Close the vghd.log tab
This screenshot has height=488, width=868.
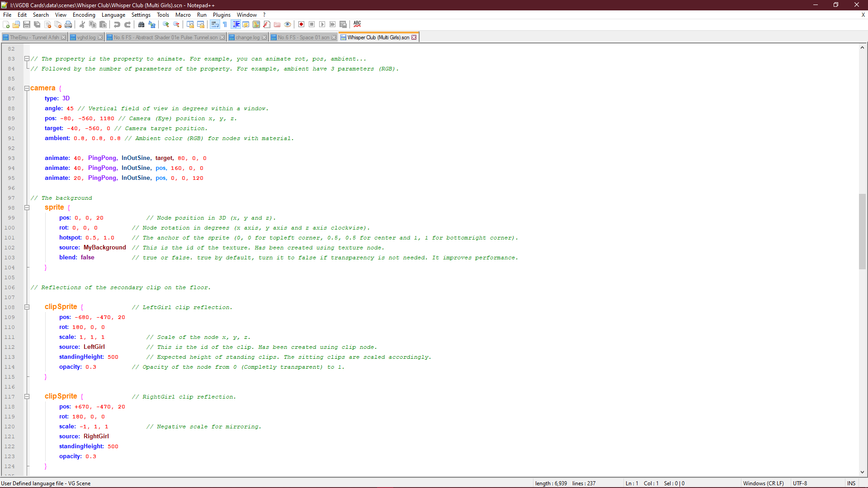point(100,38)
